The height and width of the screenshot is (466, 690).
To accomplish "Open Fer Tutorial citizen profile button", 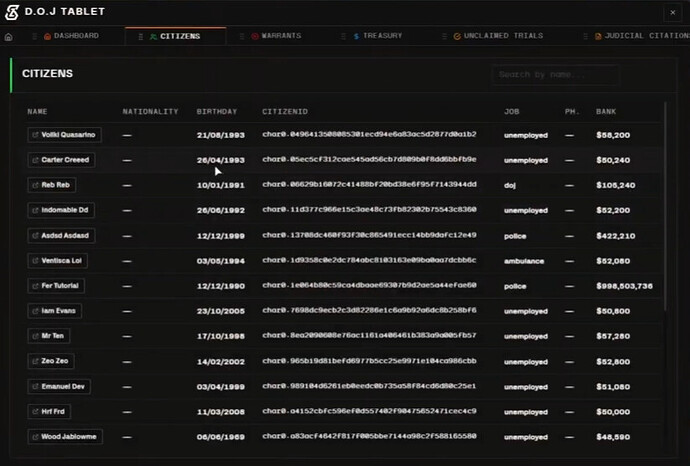I will click(x=56, y=286).
